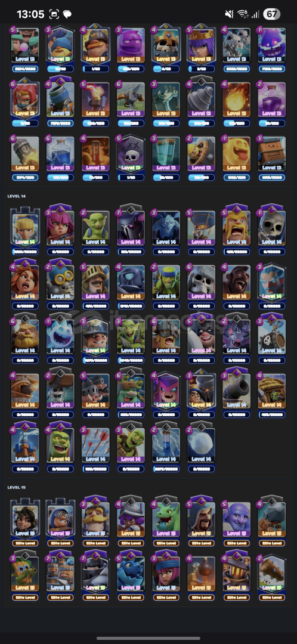Tap the battery indicator in status bar
Screen dimensions: 297x644
click(x=271, y=14)
